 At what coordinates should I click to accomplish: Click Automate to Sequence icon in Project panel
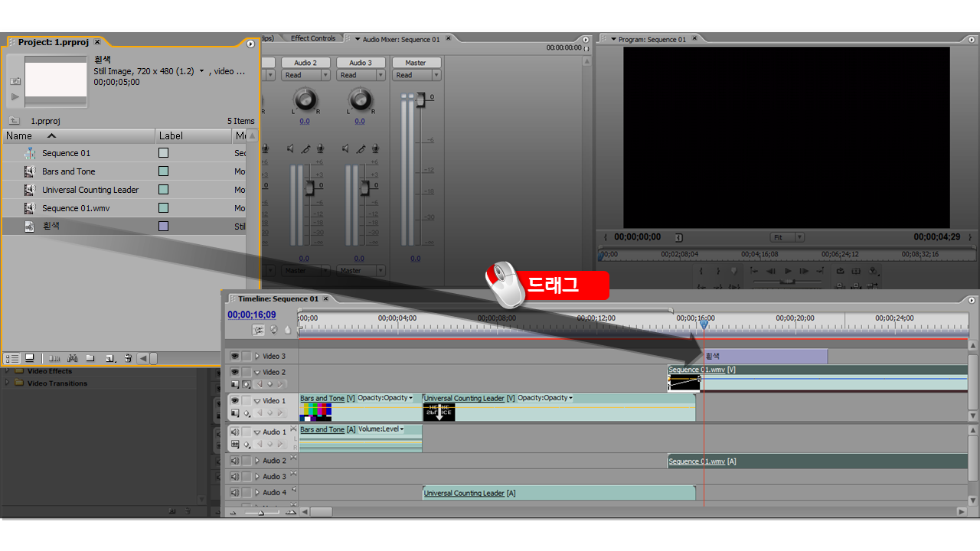[x=55, y=358]
